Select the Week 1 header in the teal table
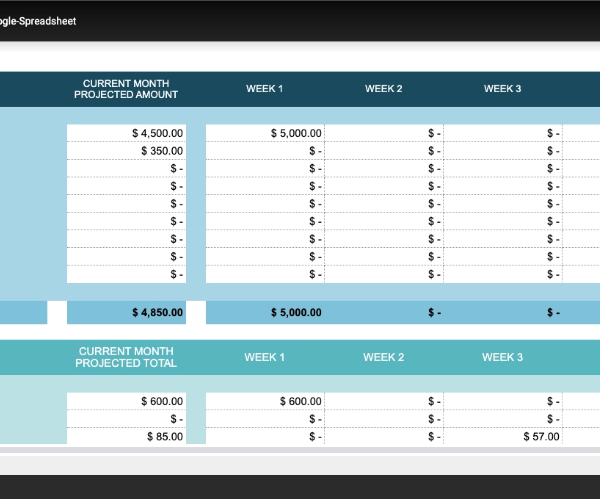Viewport: 600px width, 499px height. [265, 357]
